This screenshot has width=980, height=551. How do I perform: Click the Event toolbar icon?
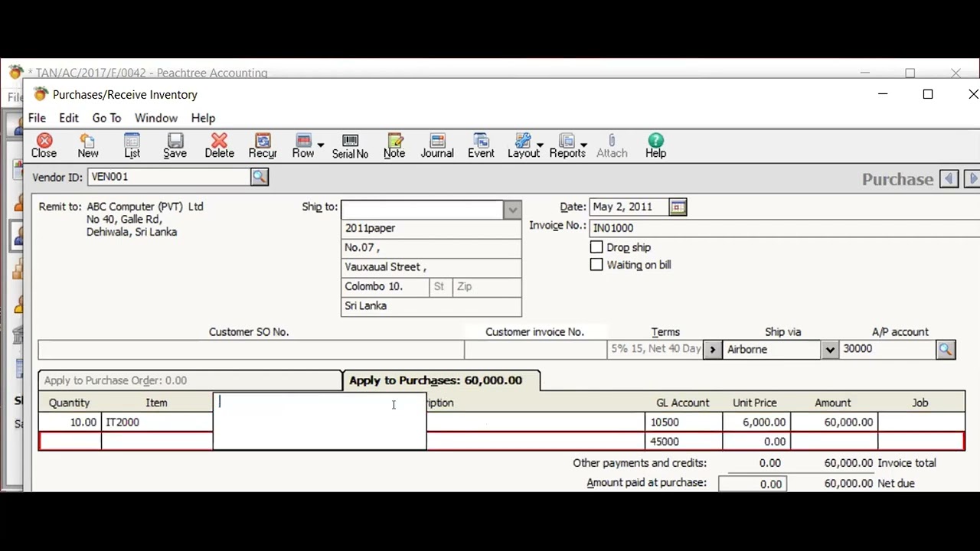coord(481,145)
